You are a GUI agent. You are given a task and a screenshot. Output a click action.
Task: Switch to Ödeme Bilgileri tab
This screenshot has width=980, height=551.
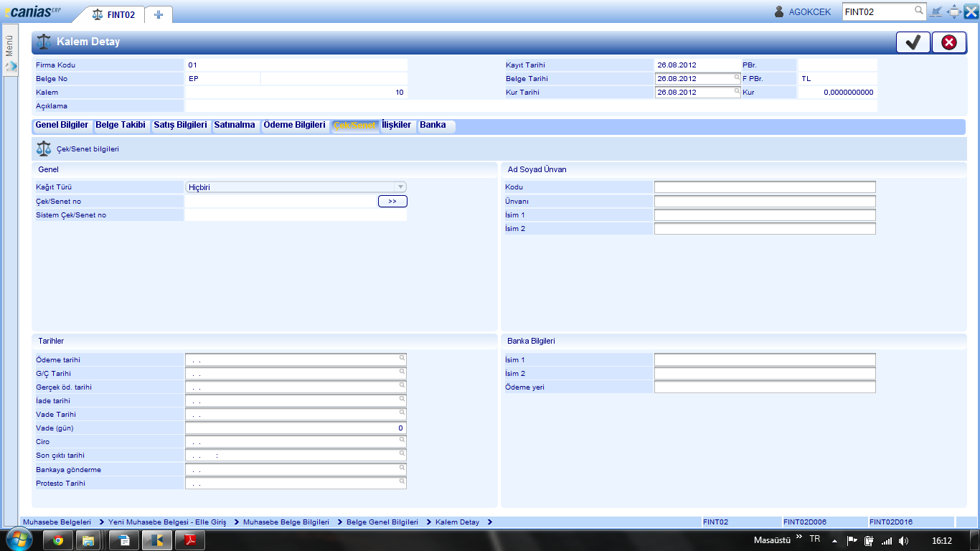pyautogui.click(x=294, y=126)
